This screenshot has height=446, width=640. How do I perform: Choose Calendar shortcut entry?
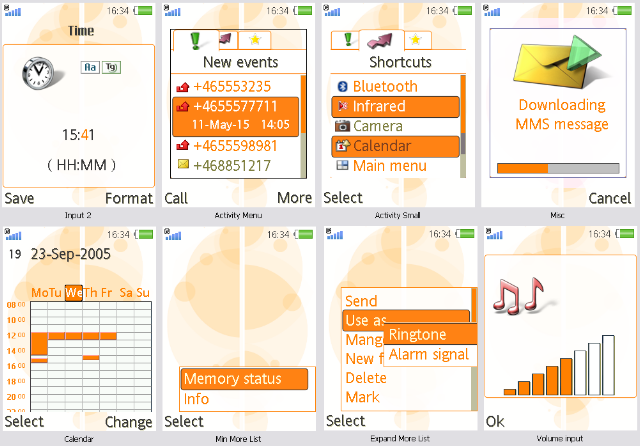[x=396, y=146]
